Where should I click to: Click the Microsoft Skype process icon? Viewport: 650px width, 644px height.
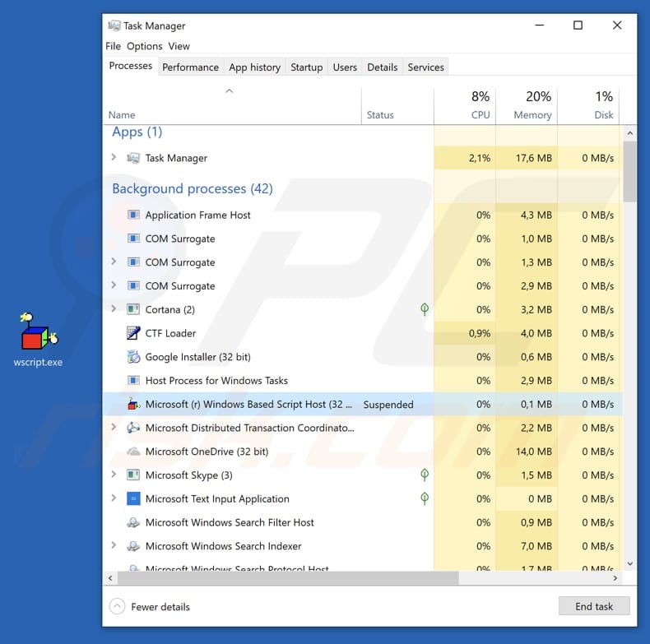coord(133,475)
